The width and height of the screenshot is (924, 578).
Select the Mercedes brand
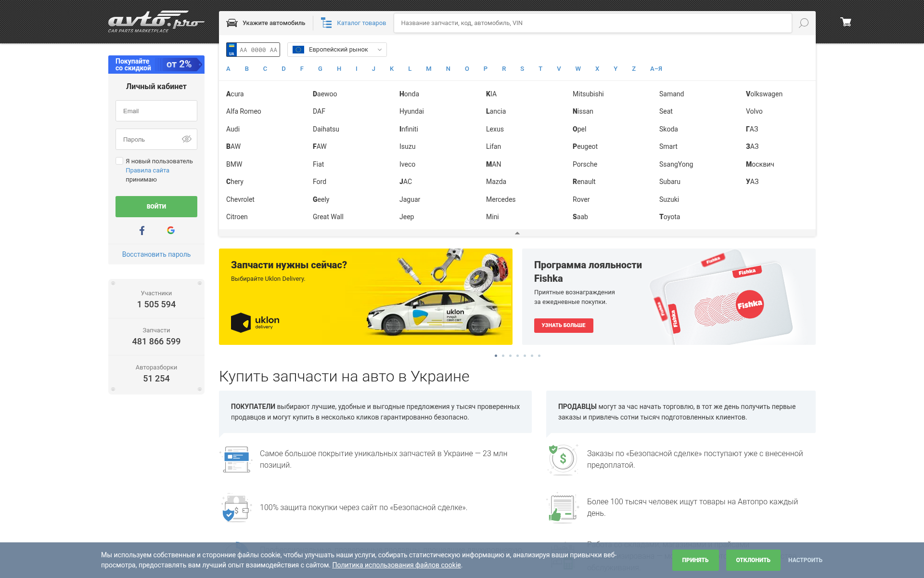click(x=500, y=199)
